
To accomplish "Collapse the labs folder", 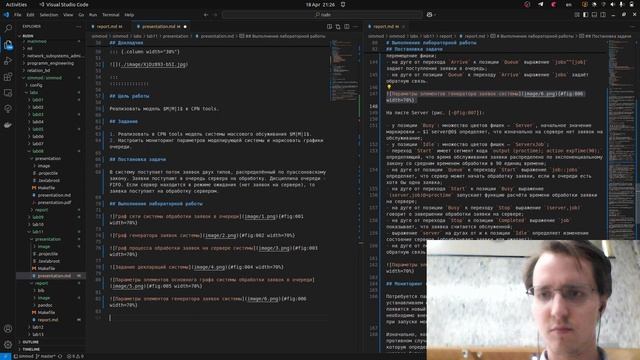I will 51,93.
